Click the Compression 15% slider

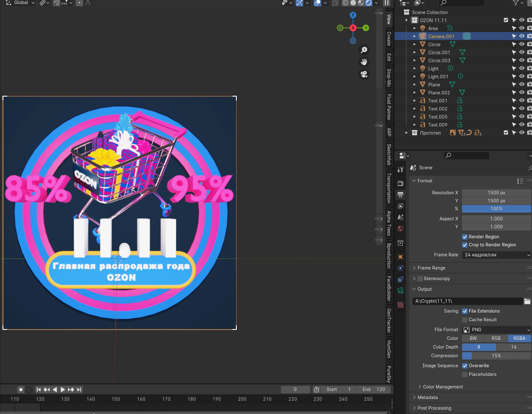(496, 356)
